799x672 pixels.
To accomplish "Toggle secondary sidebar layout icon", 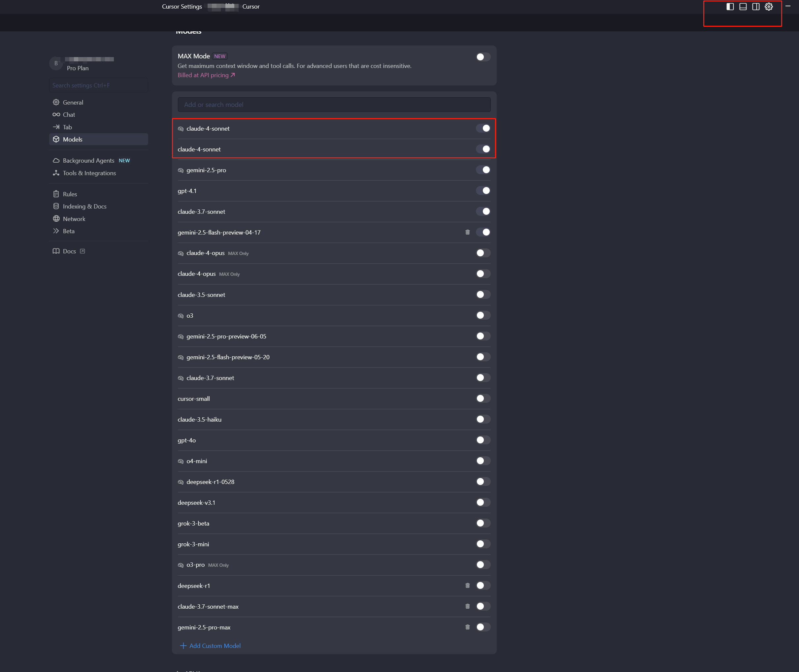I will pos(755,7).
